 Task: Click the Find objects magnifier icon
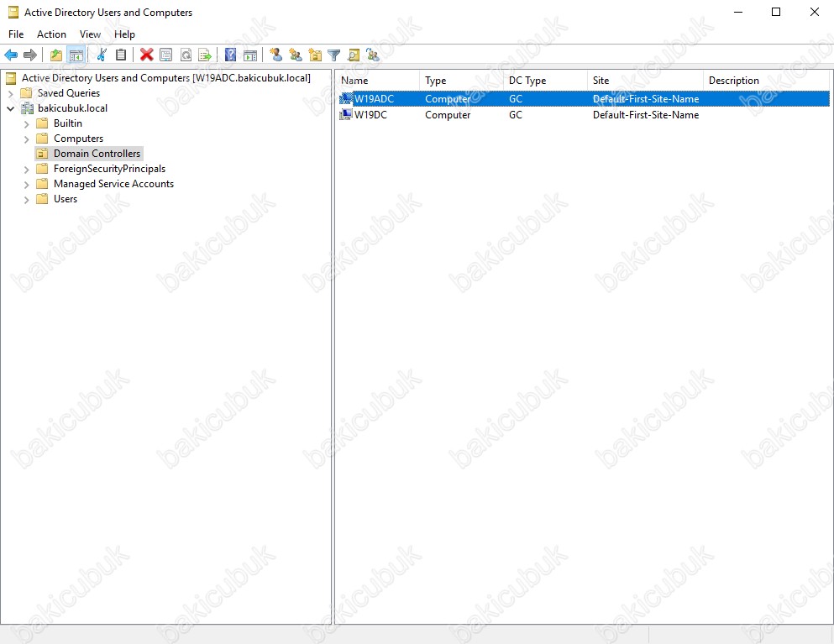pyautogui.click(x=354, y=55)
